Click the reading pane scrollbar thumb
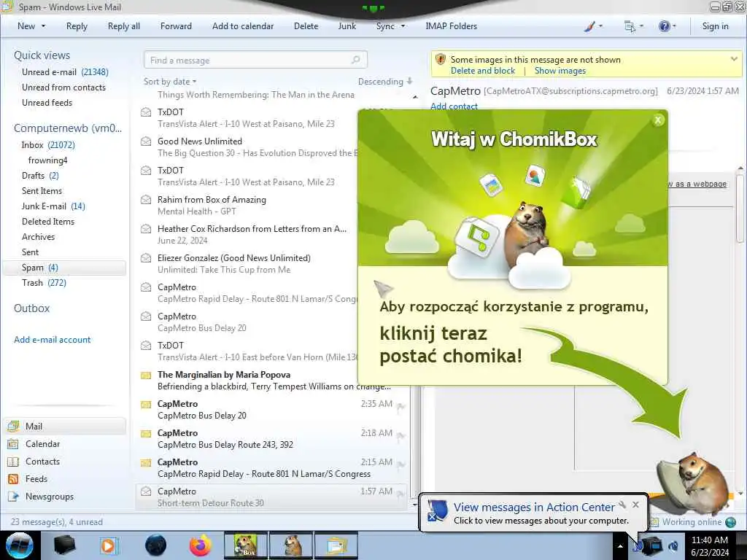Viewport: 747px width, 560px height. click(740, 209)
